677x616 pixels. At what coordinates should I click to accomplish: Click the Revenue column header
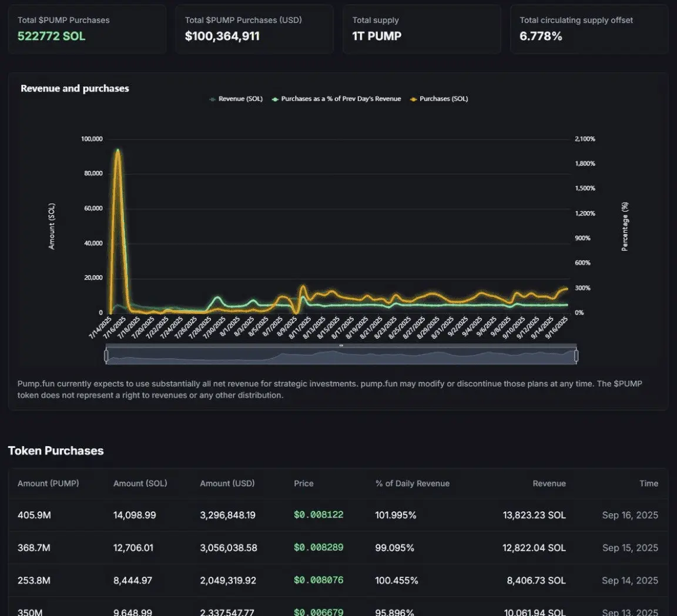(x=549, y=483)
